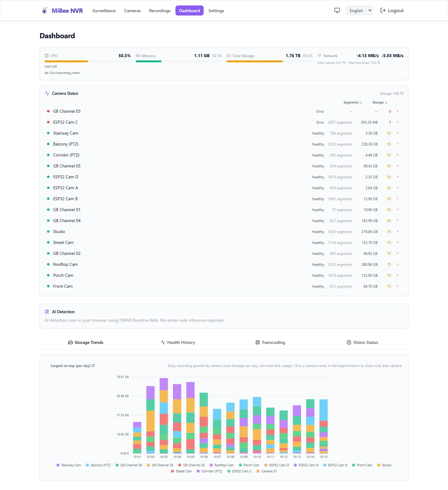The image size is (448, 490).
Task: Expand the Stairway Cam row arrow
Action: [x=398, y=133]
